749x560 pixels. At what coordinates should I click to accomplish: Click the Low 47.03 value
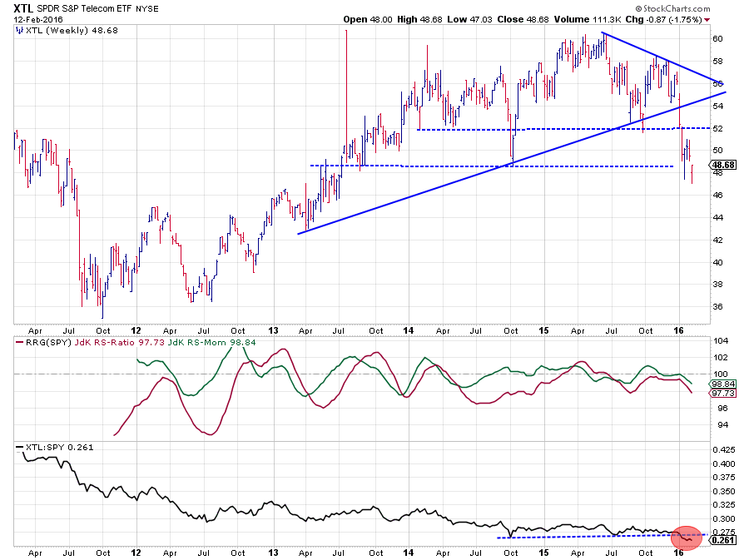click(x=469, y=20)
